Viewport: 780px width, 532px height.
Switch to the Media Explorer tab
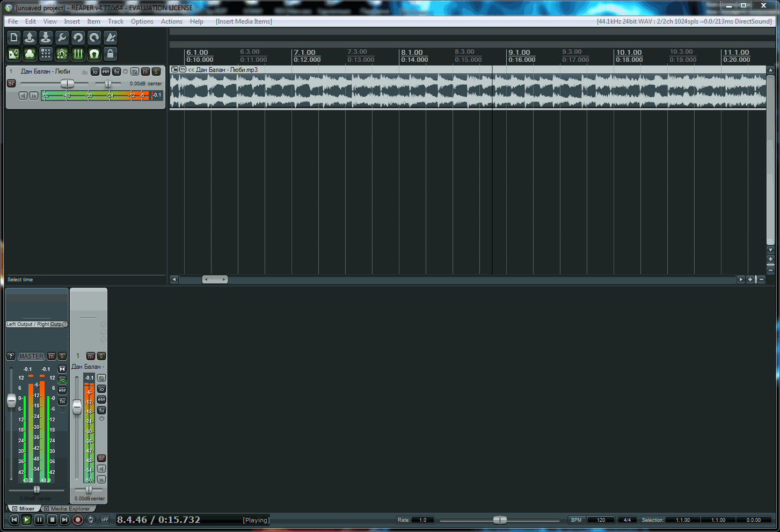click(x=70, y=508)
